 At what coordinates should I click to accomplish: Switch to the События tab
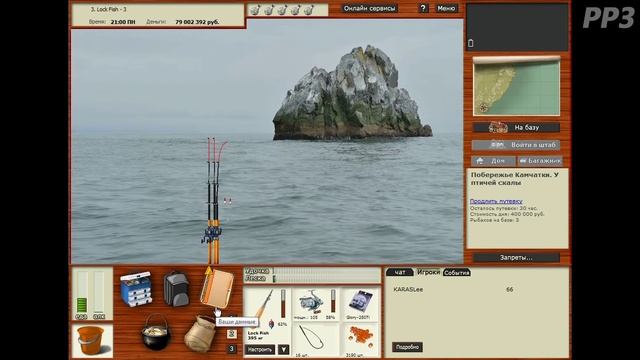pyautogui.click(x=457, y=272)
